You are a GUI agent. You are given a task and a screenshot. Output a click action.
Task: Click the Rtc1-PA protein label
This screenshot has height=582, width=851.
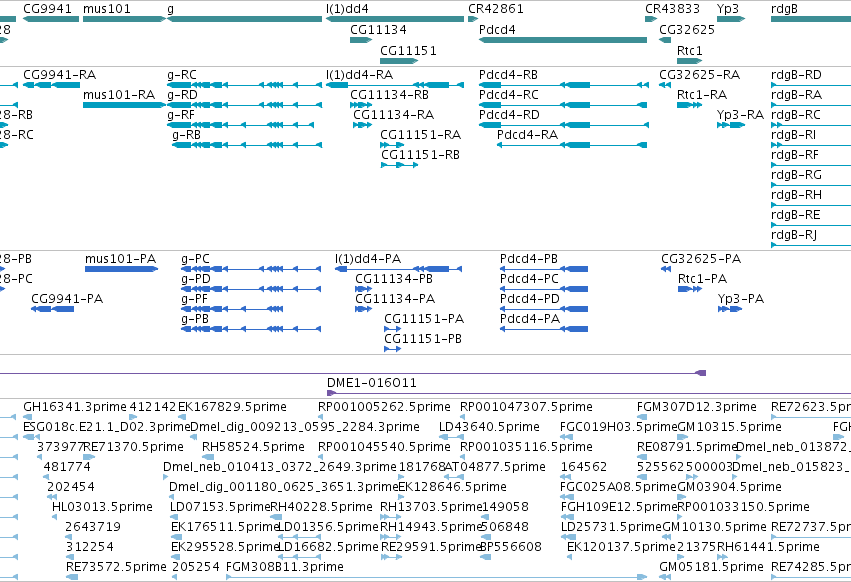pos(702,279)
